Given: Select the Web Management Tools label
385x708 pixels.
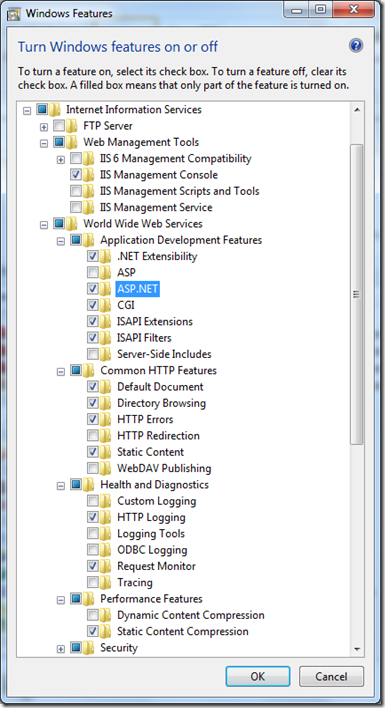Looking at the screenshot, I should 141,142.
